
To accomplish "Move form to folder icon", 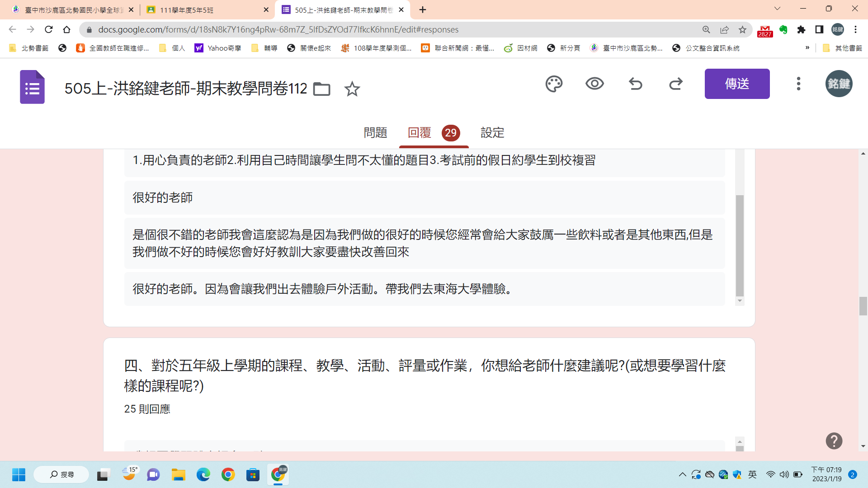I will point(321,89).
